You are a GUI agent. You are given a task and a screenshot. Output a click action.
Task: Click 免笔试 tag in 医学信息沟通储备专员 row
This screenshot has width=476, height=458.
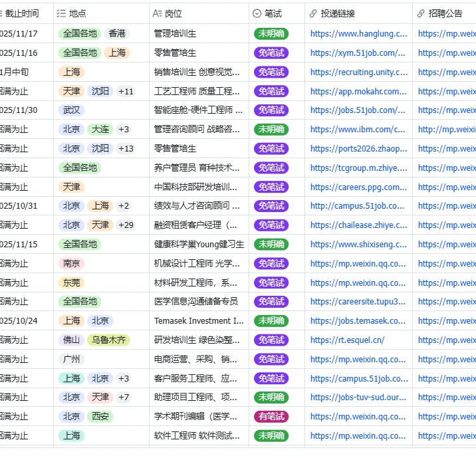pos(271,301)
